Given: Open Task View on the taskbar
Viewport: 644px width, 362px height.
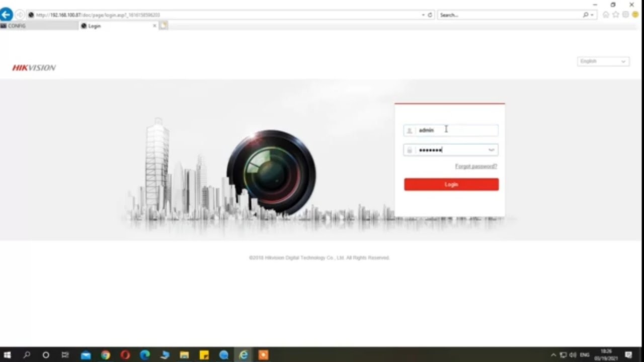Looking at the screenshot, I should 65,355.
